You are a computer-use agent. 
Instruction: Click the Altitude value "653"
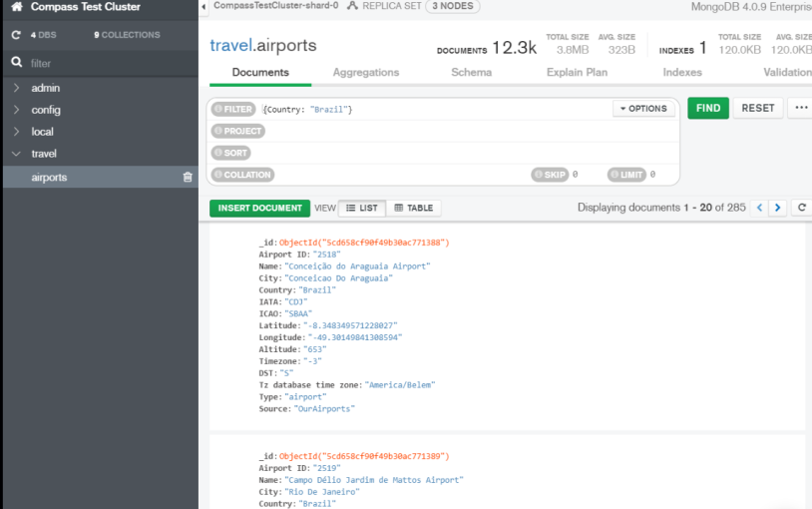[x=315, y=349]
